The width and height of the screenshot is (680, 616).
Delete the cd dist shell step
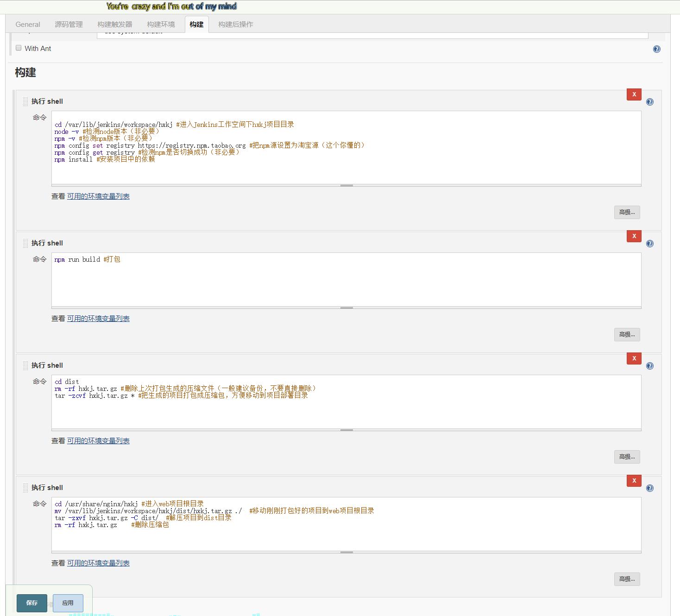[634, 358]
